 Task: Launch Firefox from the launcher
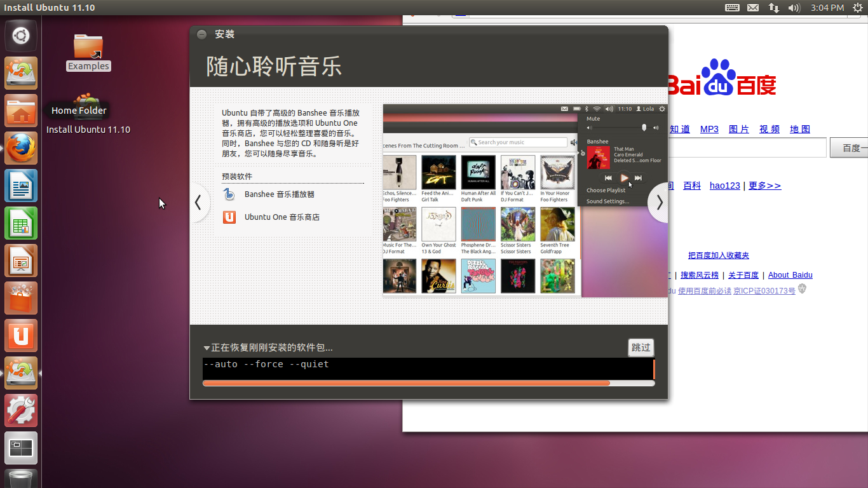[x=21, y=148]
